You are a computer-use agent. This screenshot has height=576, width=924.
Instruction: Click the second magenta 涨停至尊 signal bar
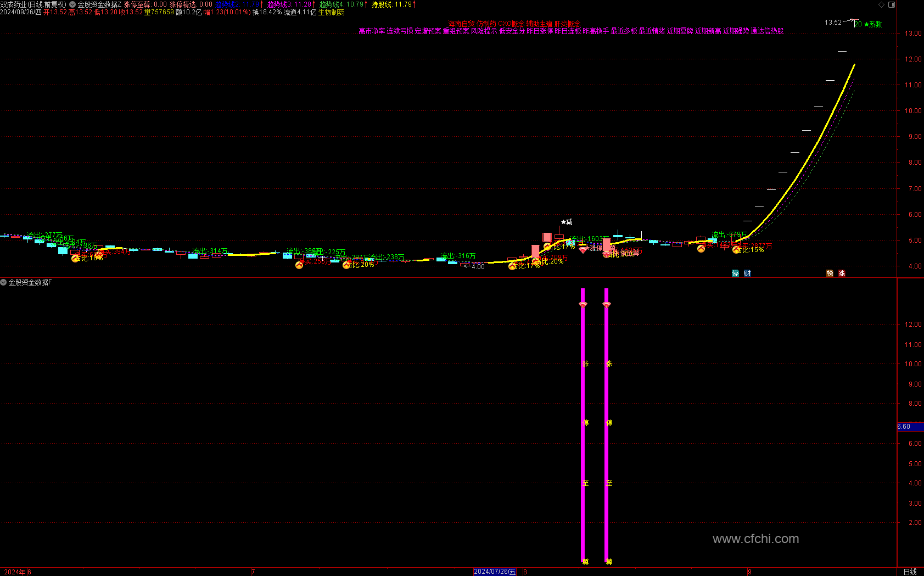pyautogui.click(x=606, y=426)
